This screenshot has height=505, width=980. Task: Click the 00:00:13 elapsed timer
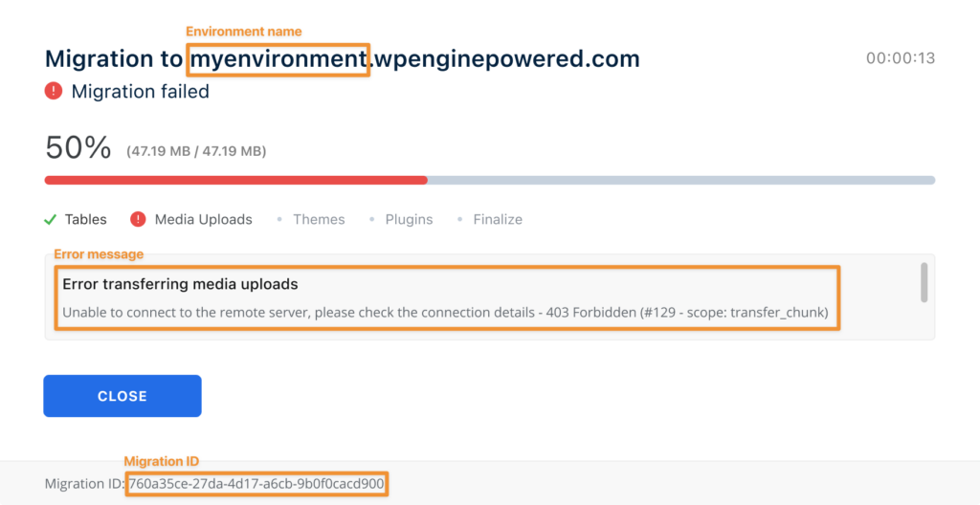click(900, 58)
